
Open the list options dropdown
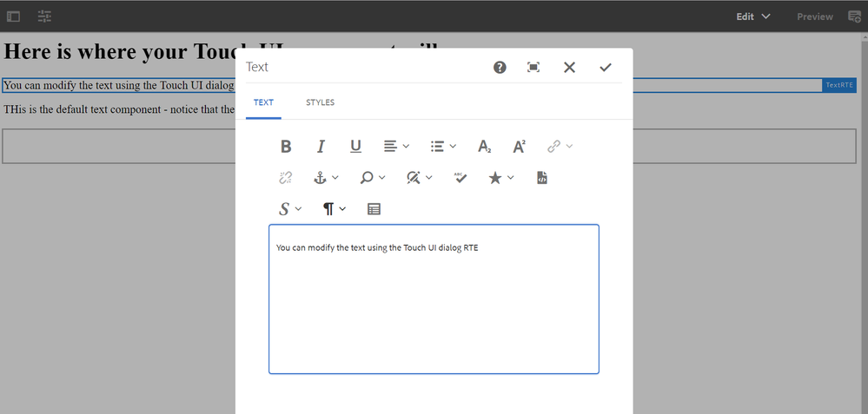click(443, 147)
